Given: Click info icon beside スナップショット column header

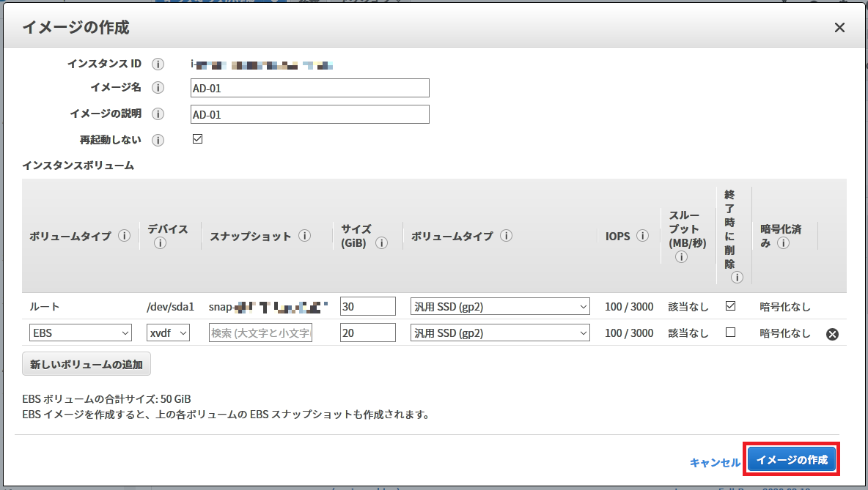Looking at the screenshot, I should coord(304,237).
